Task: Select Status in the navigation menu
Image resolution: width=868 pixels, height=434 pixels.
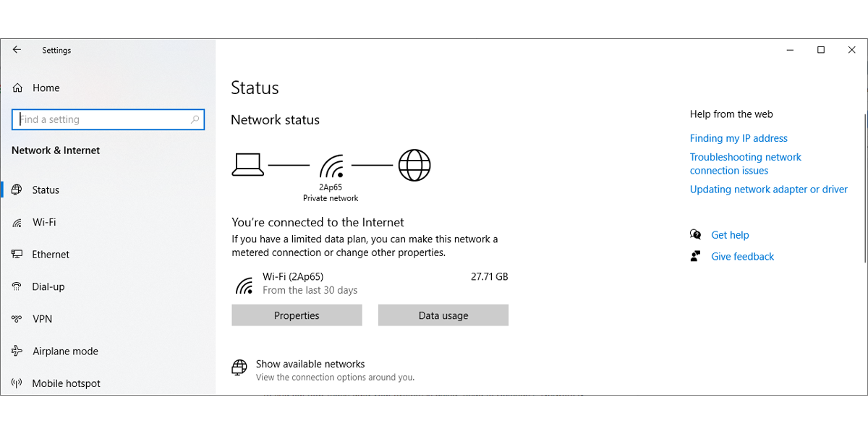Action: click(x=45, y=190)
